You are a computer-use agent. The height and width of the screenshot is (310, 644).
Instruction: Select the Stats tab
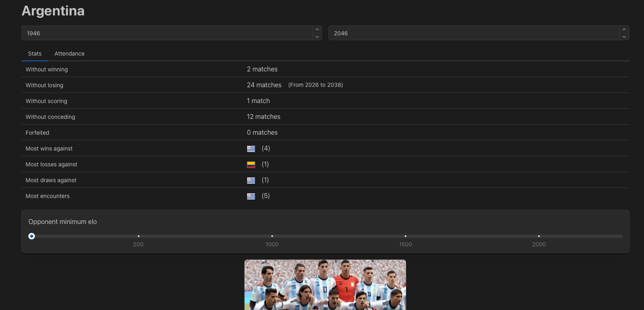pyautogui.click(x=35, y=54)
